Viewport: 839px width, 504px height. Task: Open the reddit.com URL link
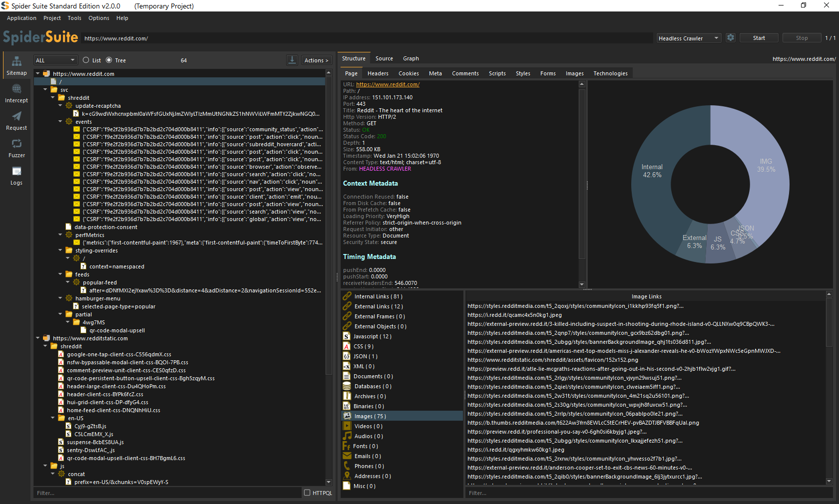[388, 84]
